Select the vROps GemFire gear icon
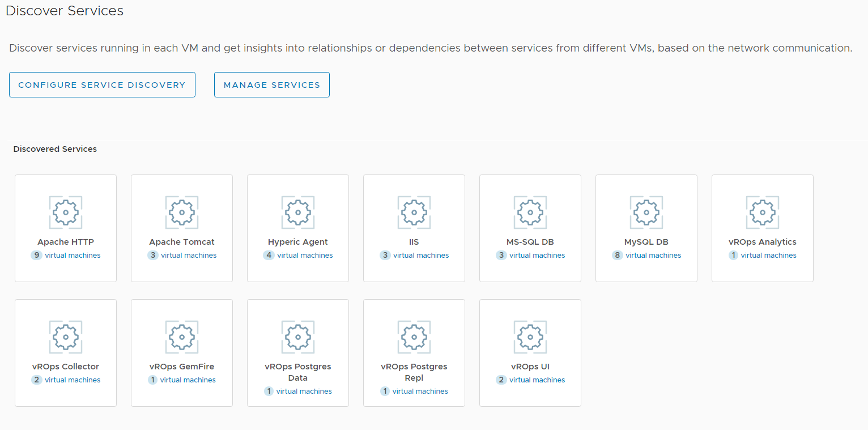This screenshot has height=430, width=868. click(x=182, y=337)
